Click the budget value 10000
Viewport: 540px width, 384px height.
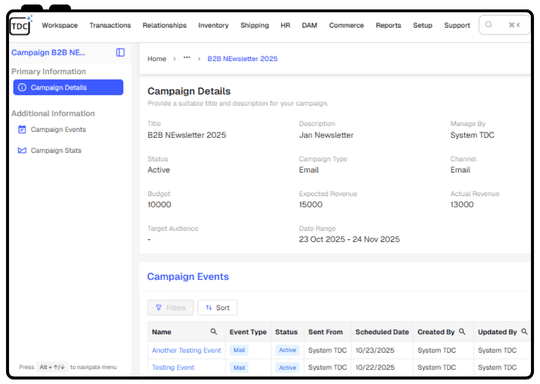click(159, 205)
